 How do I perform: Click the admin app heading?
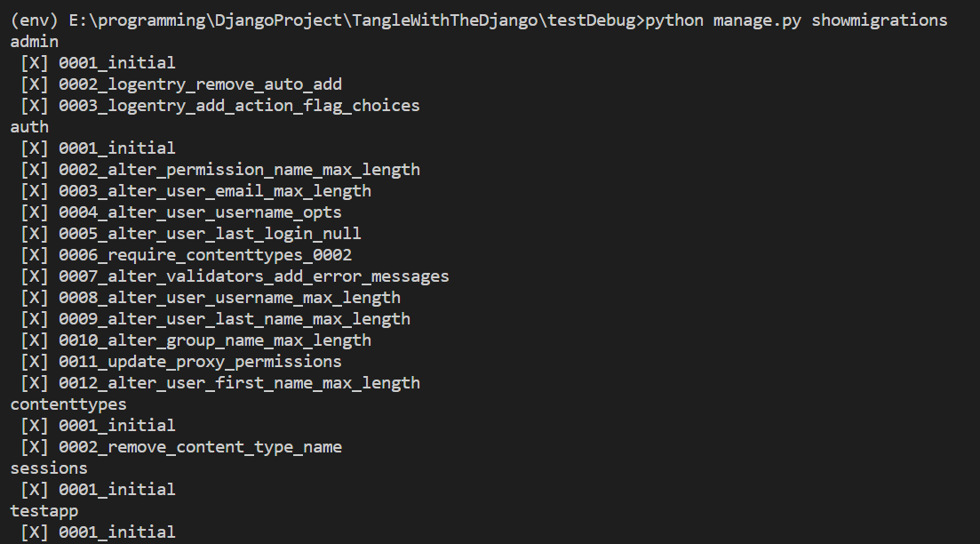[35, 42]
